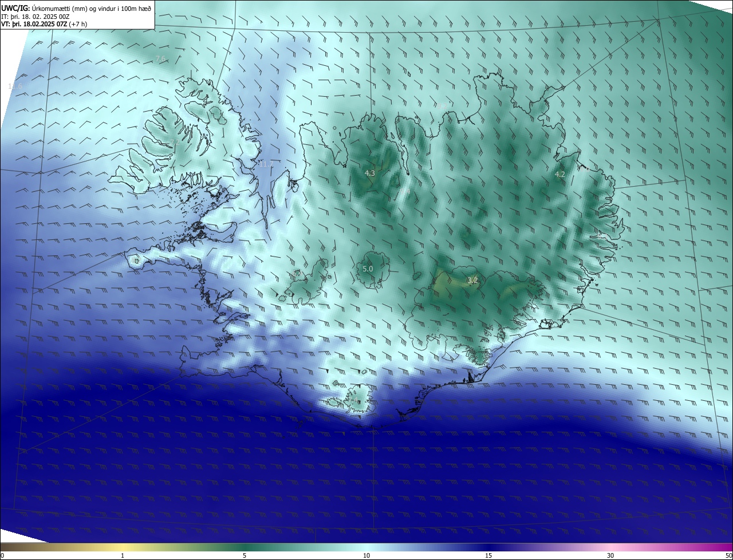Click the 4.2 value label on the map
733x560 pixels.
(x=560, y=175)
